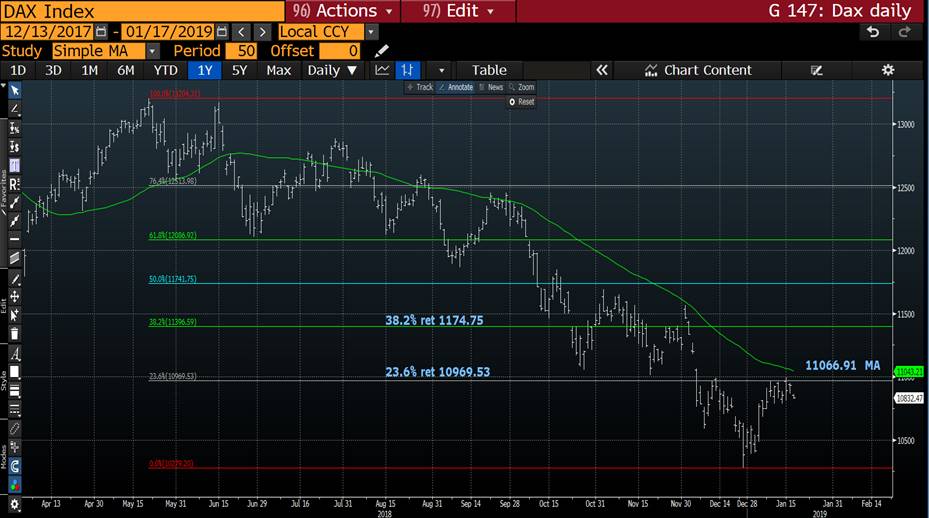Step date range forward with right arrow

(x=262, y=32)
